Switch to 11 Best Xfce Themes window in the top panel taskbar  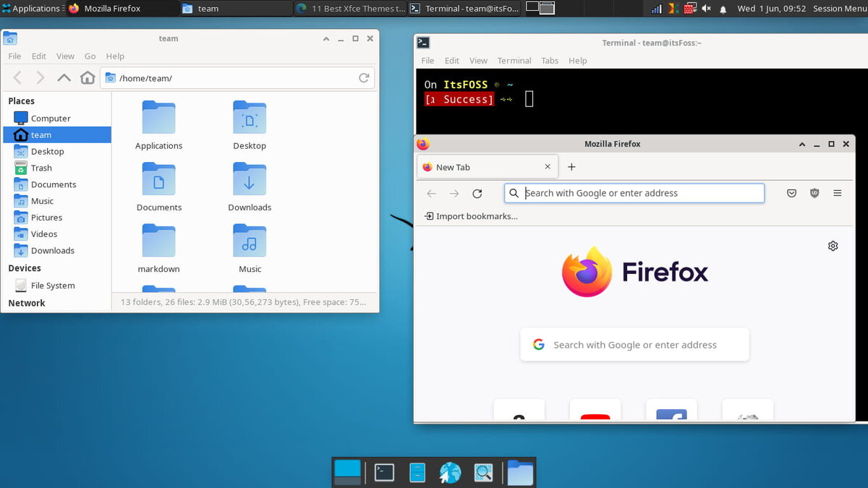350,9
